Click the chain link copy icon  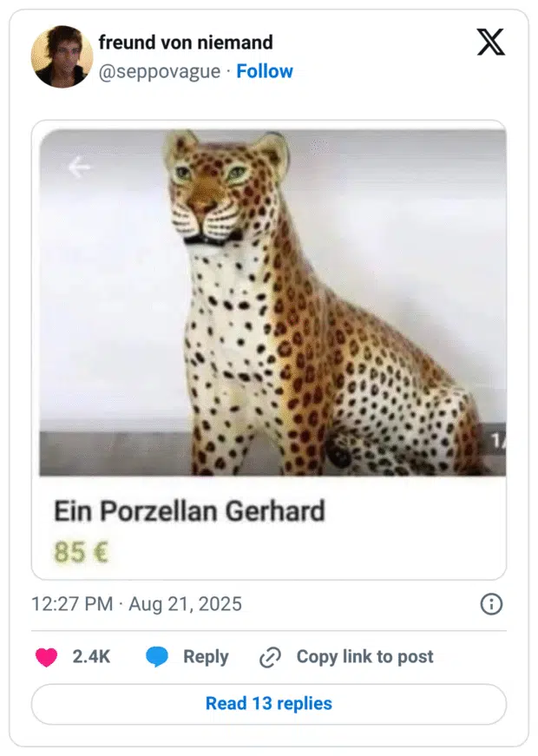[x=271, y=657]
